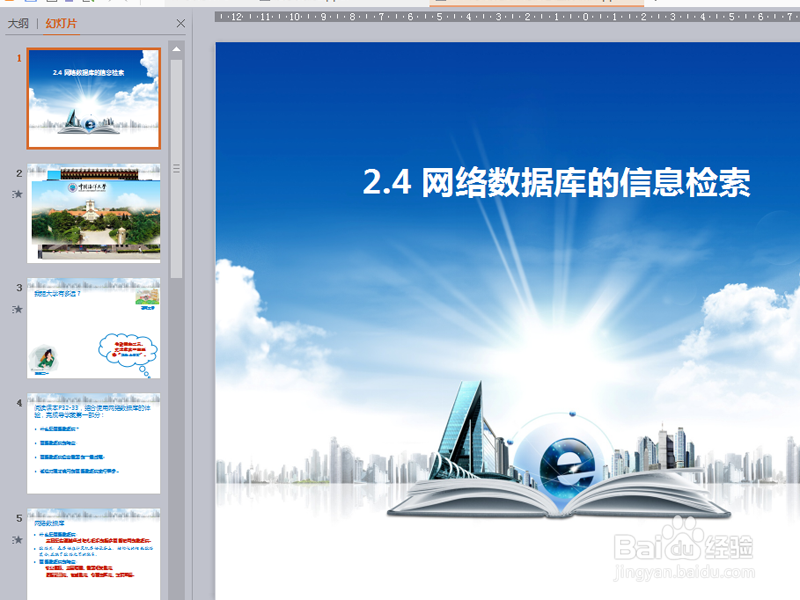800x600 pixels.
Task: Click the Undo icon on the quick access toolbar
Action: coord(107,5)
